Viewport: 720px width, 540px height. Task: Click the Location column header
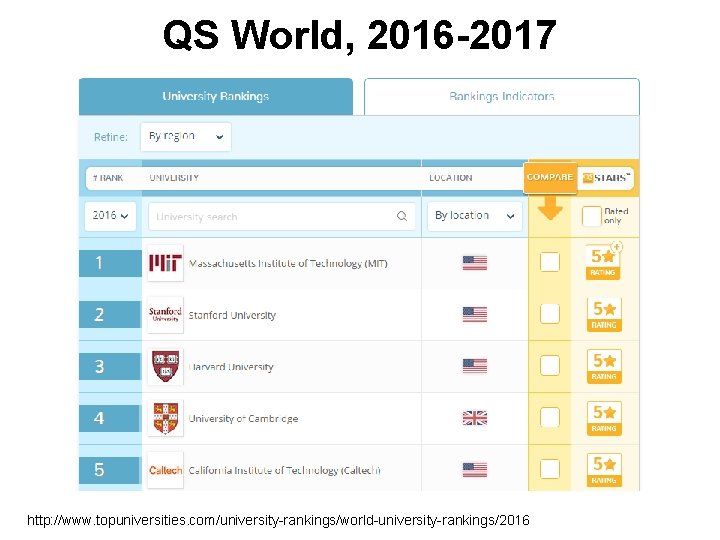[450, 178]
